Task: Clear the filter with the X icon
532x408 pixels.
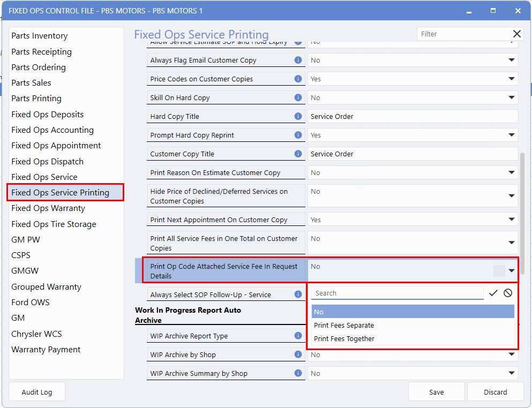Action: point(516,34)
